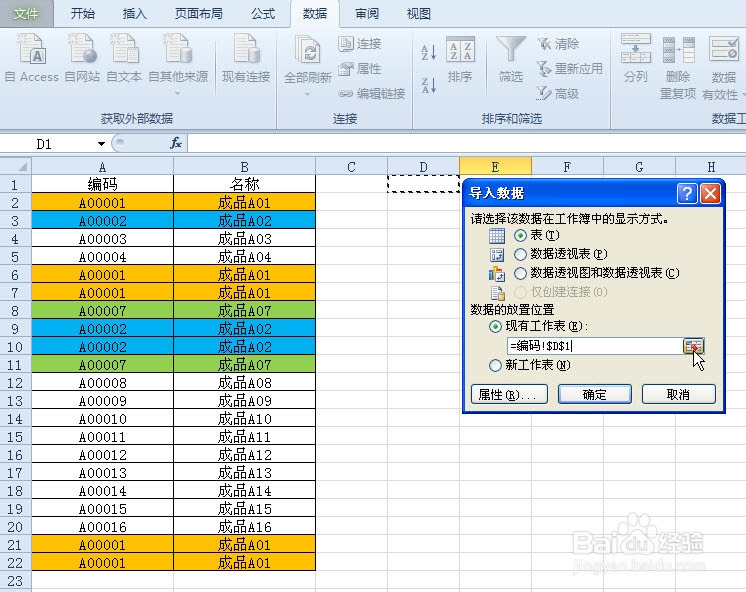Select cell A00016 in row 20

pos(102,527)
